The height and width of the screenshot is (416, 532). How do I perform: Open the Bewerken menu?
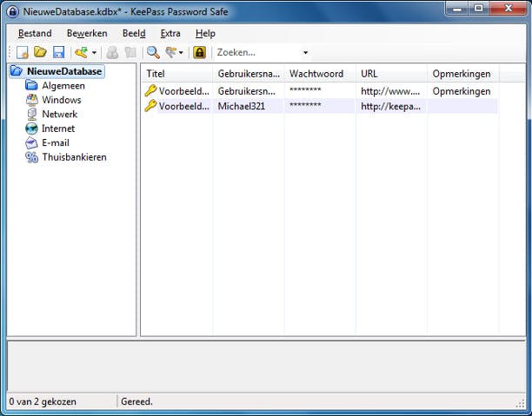(87, 33)
